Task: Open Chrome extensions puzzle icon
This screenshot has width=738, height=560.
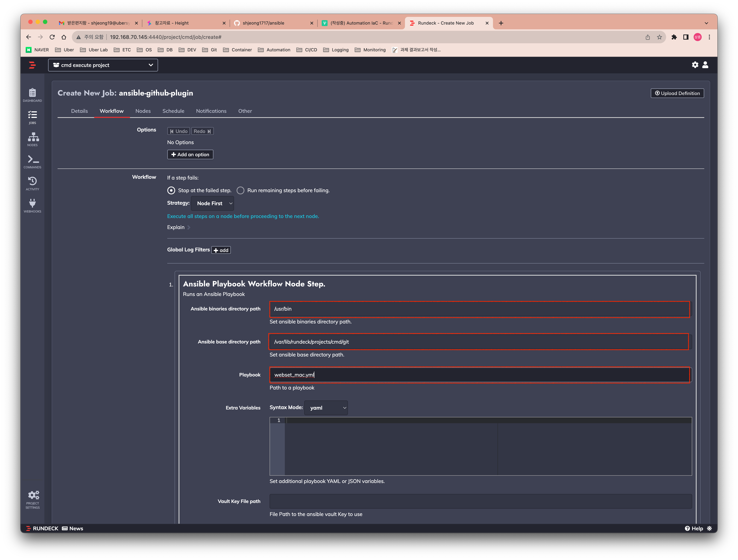Action: 674,37
